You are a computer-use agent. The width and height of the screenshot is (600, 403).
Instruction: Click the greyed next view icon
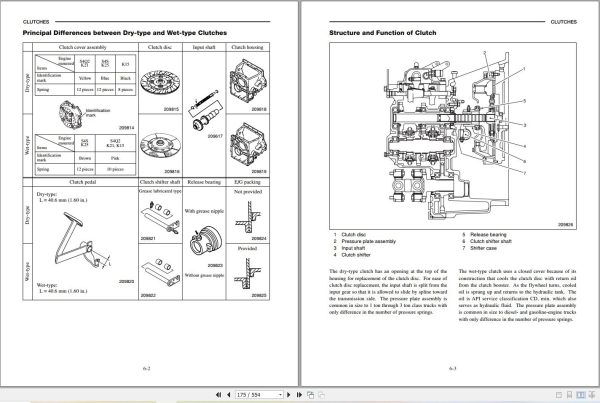point(321,395)
